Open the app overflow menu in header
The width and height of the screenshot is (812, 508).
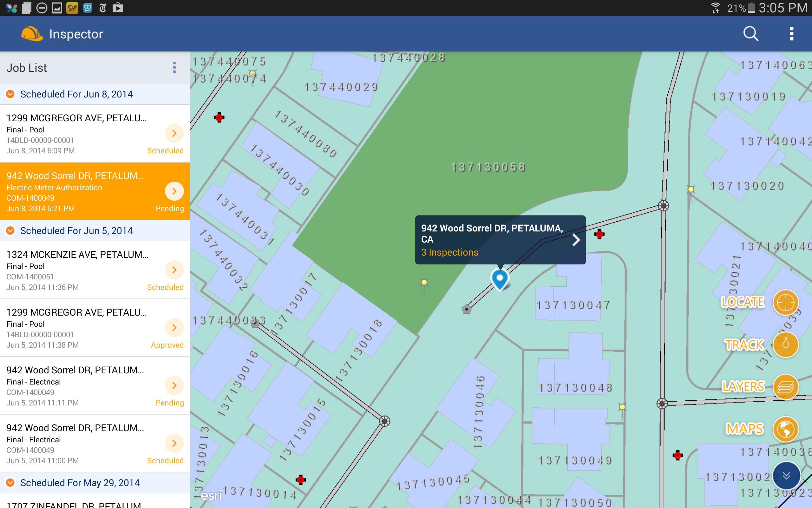click(x=791, y=34)
